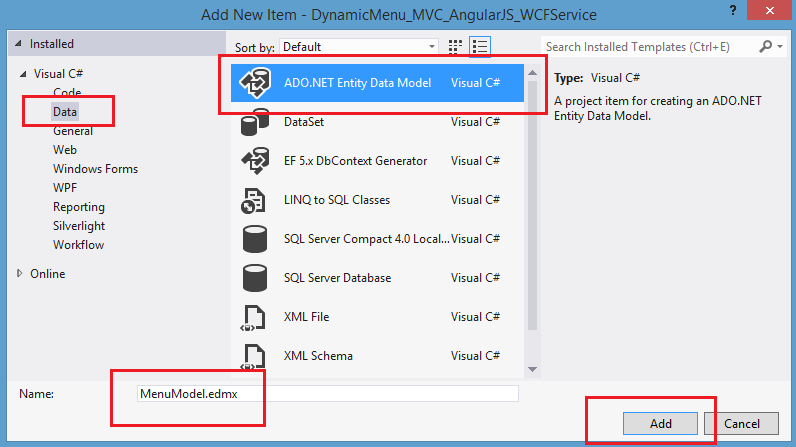This screenshot has height=447, width=796.
Task: Select the ADO.NET Entity Data Model icon
Action: click(x=252, y=83)
